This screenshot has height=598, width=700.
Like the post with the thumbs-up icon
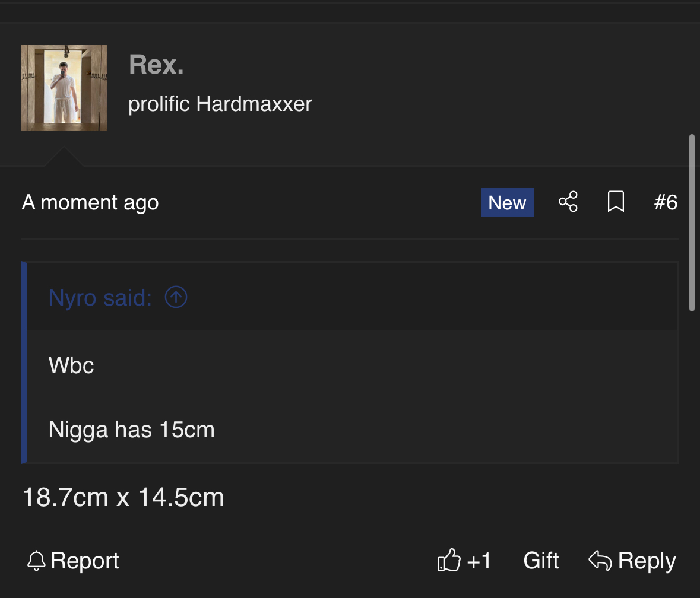point(449,560)
